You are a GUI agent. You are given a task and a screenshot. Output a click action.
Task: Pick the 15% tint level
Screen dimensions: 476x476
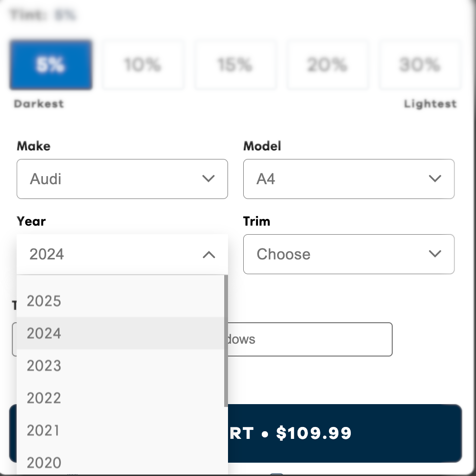[235, 65]
